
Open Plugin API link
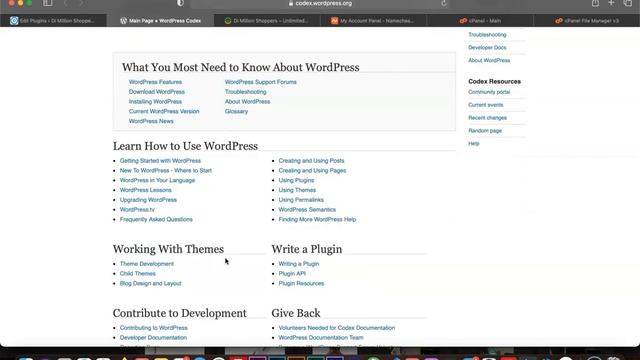point(292,274)
